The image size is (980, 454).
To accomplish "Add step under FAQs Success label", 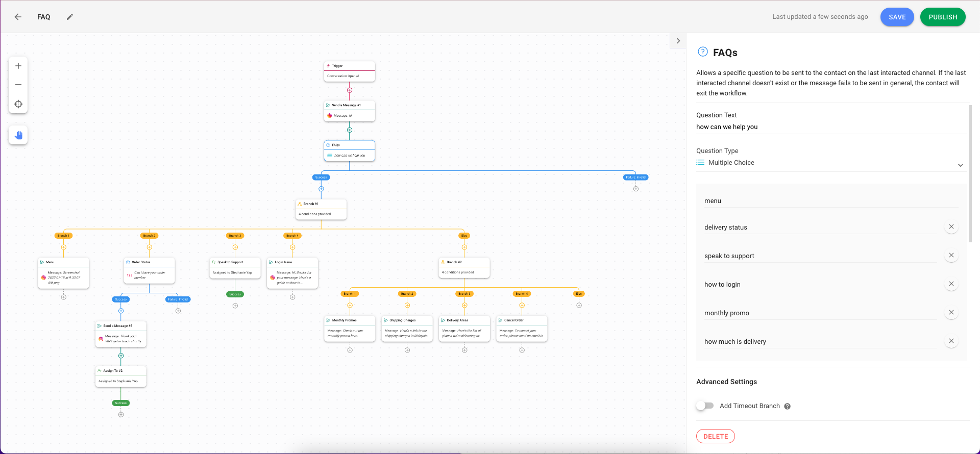I will coord(321,189).
